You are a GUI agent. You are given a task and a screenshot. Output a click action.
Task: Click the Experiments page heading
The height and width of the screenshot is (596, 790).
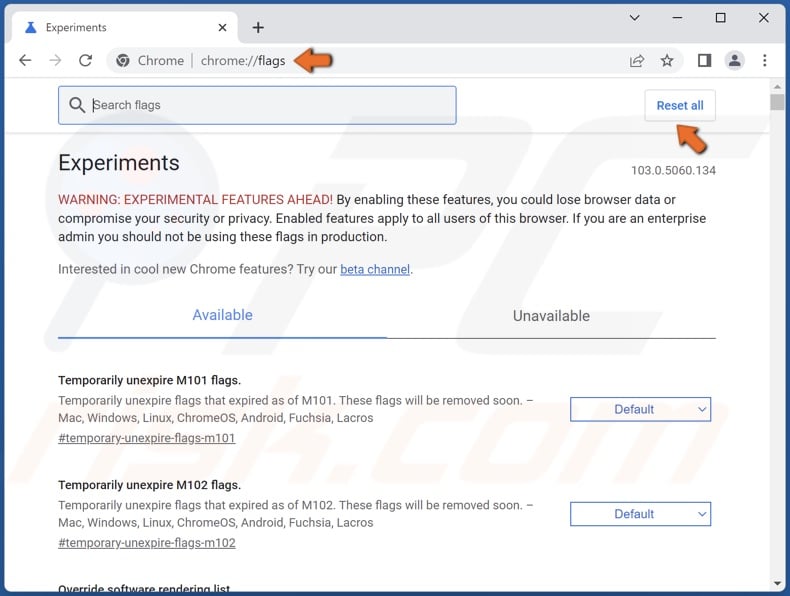(x=119, y=163)
